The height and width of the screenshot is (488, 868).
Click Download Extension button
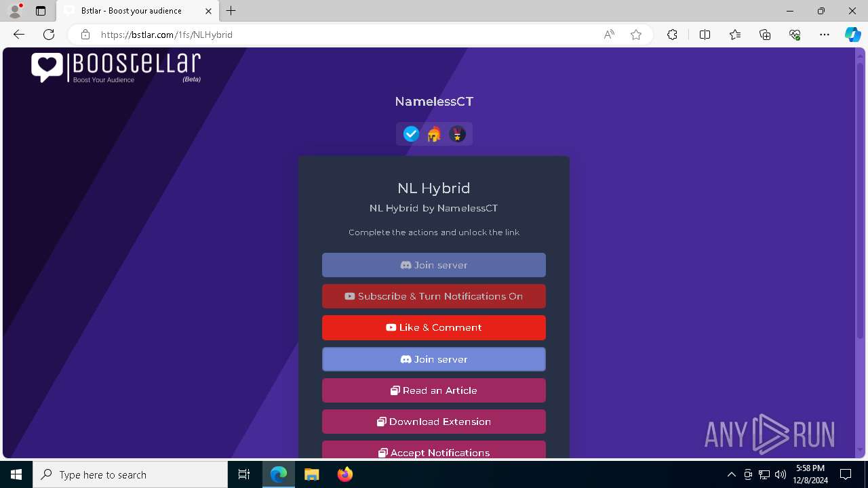pyautogui.click(x=434, y=422)
